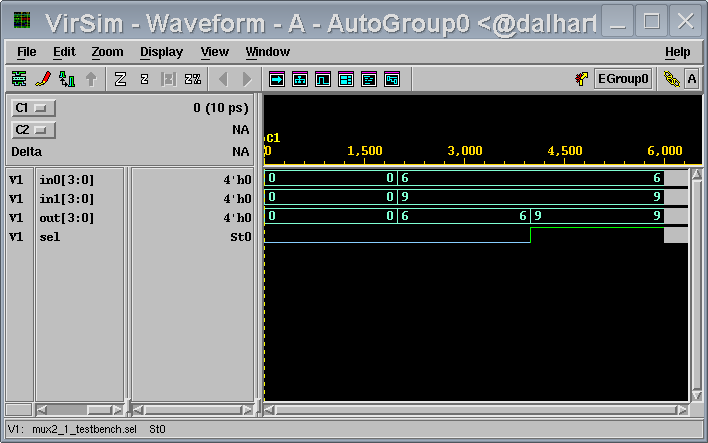Open the waveform window icon in toolbar
This screenshot has height=443, width=708.
323,79
